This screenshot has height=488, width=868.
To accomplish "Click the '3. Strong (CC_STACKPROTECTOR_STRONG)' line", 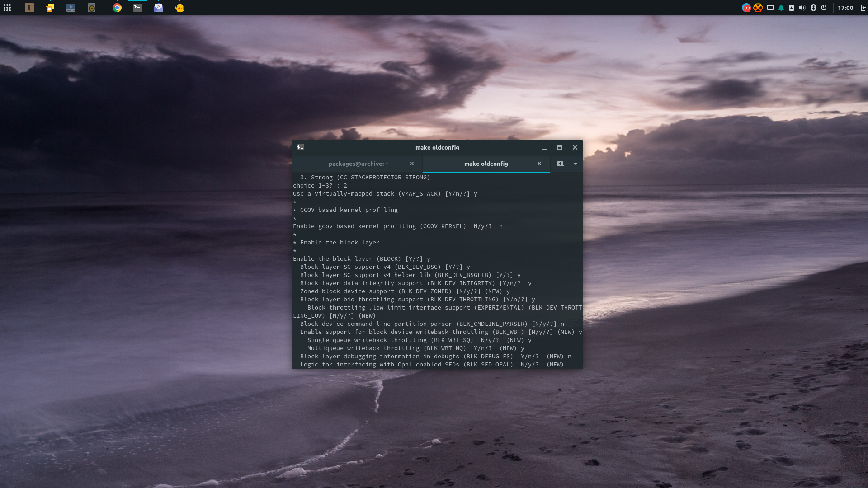I will coord(365,177).
